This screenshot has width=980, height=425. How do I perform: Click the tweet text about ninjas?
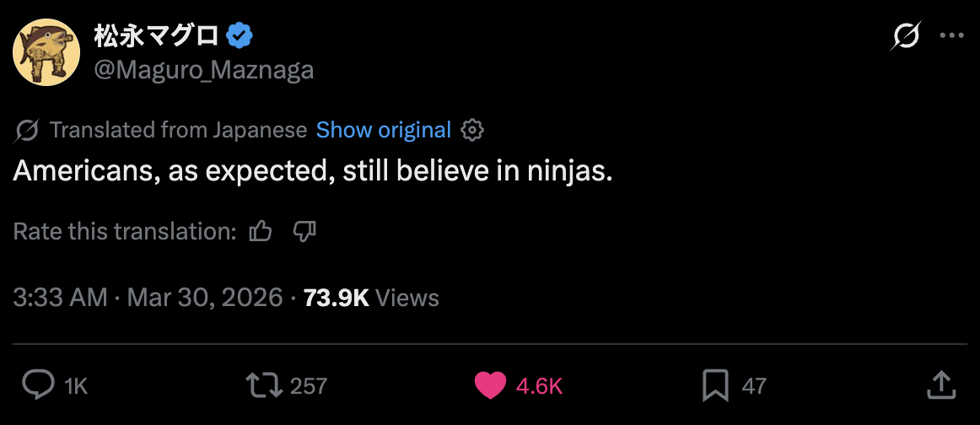312,172
